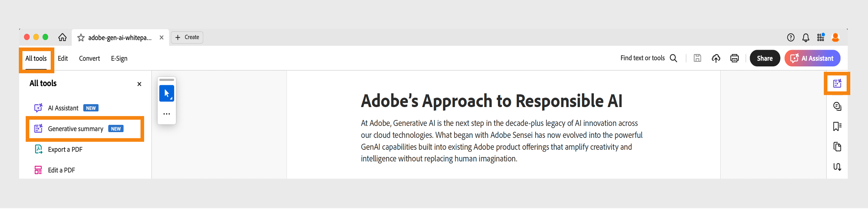868x209 pixels.
Task: Click the save file icon
Action: pos(697,58)
